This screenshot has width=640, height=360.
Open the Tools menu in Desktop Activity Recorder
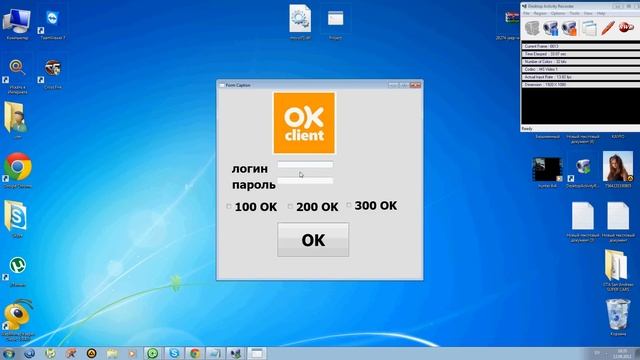[575, 13]
